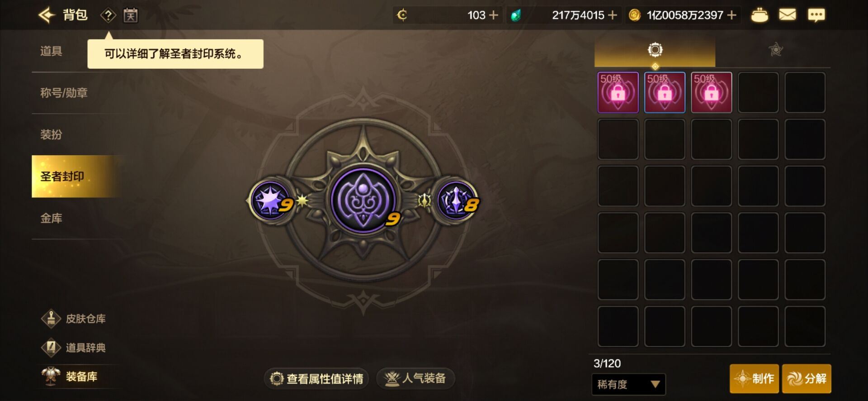Click the 分解 dismantle button
Image resolution: width=868 pixels, height=401 pixels.
coord(807,378)
